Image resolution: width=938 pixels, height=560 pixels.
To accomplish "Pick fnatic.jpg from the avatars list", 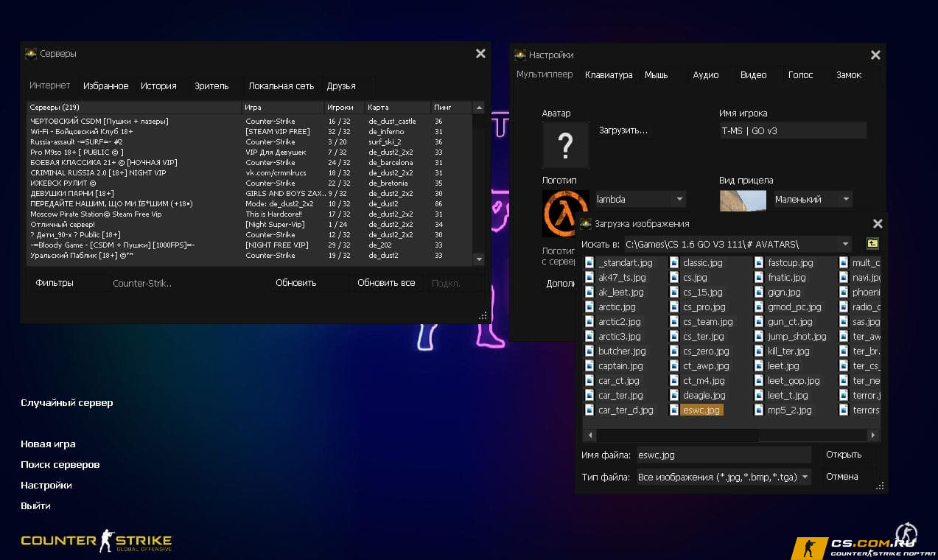I will [787, 278].
